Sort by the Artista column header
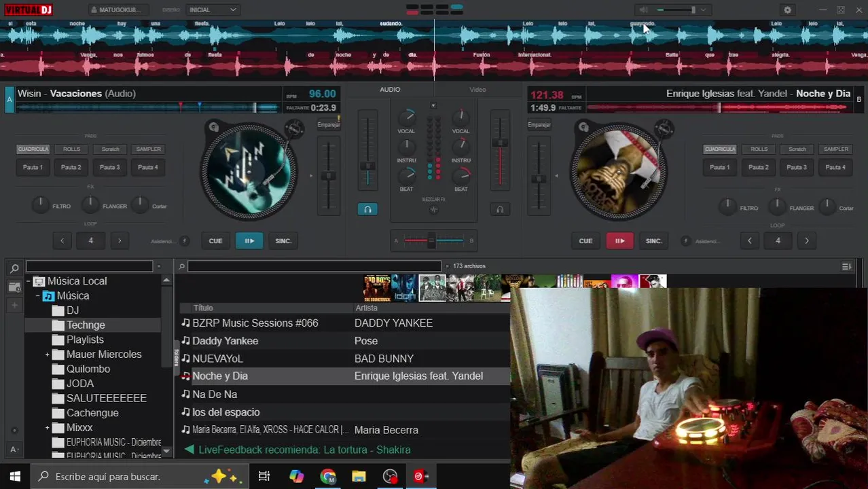This screenshot has height=489, width=868. (366, 308)
